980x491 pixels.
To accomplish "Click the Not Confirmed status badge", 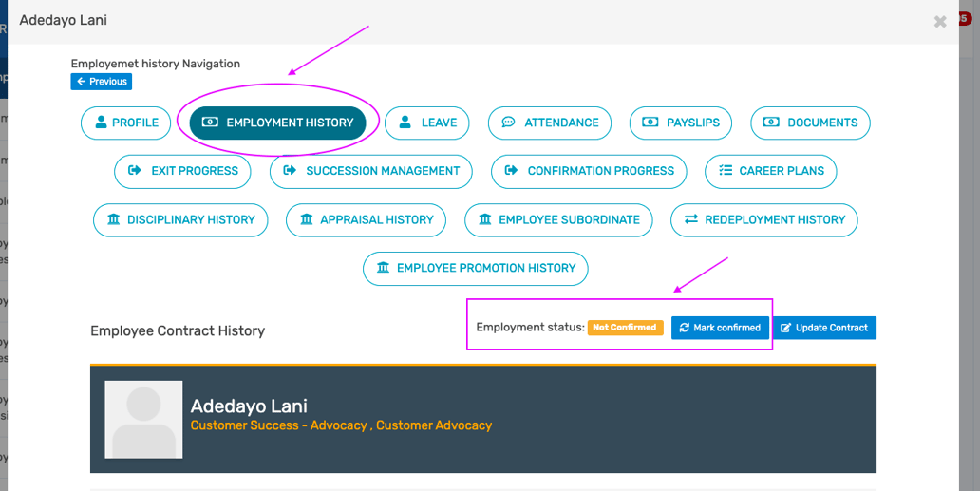I will pos(625,328).
